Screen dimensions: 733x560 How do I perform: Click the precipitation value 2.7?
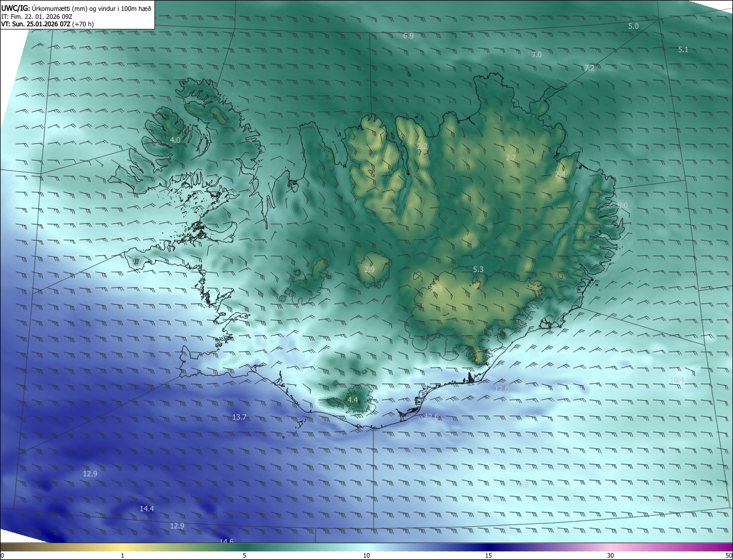tap(511, 157)
